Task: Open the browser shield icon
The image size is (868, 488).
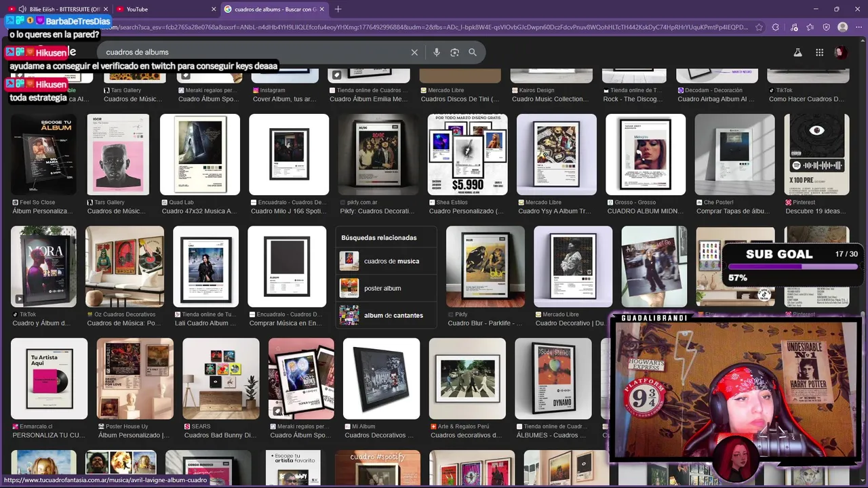Action: pos(826,27)
